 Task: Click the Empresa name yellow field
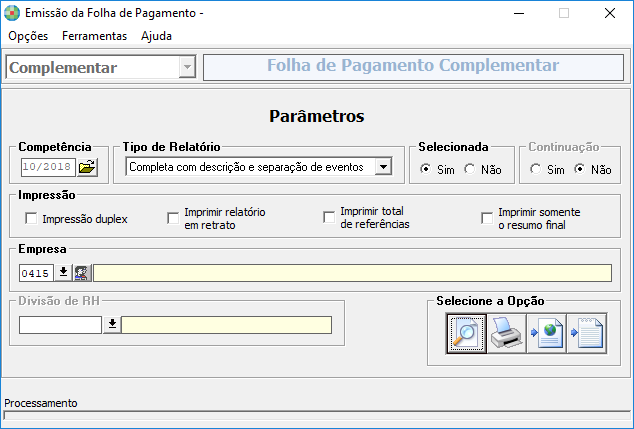(x=352, y=273)
